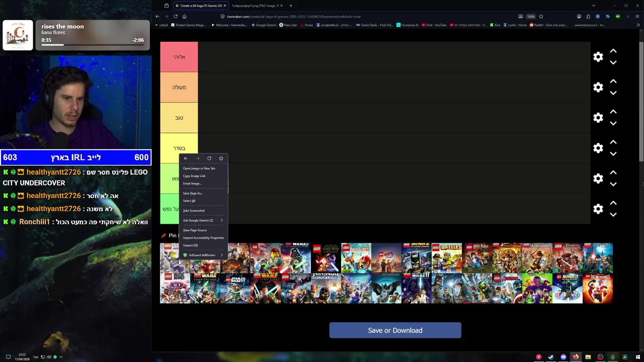This screenshot has height=362, width=644.
Task: Click context menu reload icon
Action: click(x=209, y=158)
